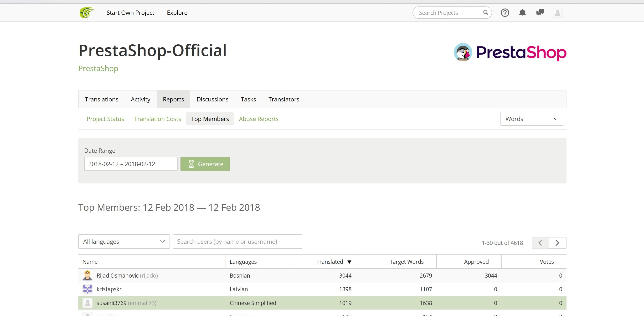Screen dimensions: 644x316
Task: Go to previous page of members
Action: tap(540, 243)
